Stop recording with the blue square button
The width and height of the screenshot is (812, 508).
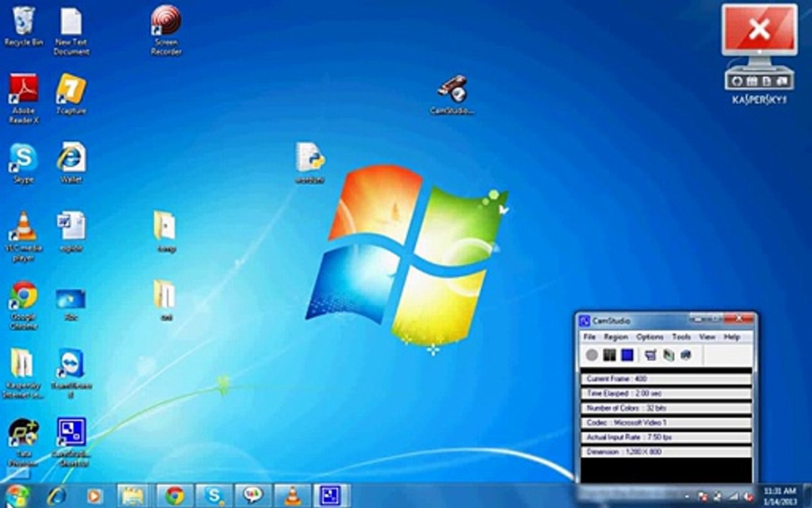pyautogui.click(x=627, y=355)
